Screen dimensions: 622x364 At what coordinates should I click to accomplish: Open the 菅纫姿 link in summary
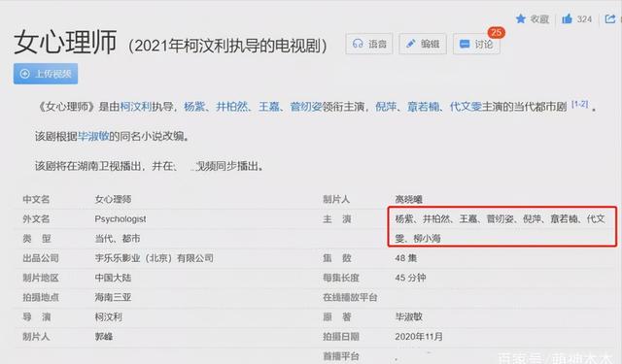306,107
